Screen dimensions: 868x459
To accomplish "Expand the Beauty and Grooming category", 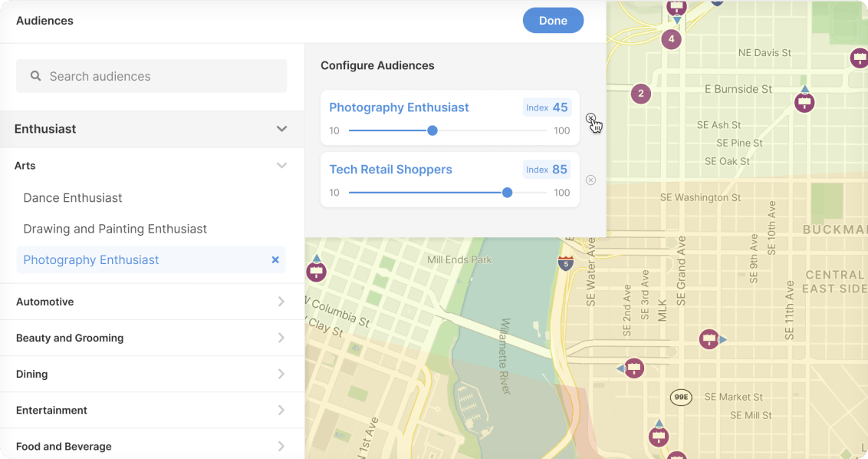I will tap(281, 338).
